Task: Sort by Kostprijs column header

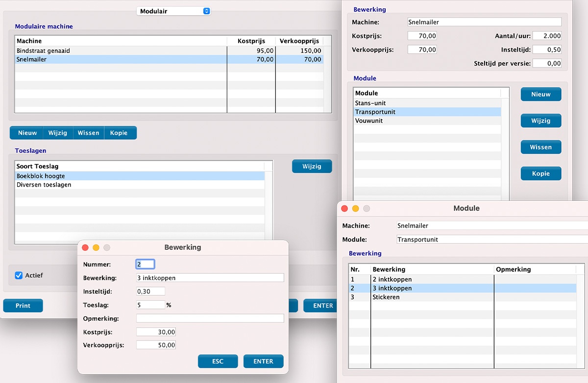Action: coord(251,41)
